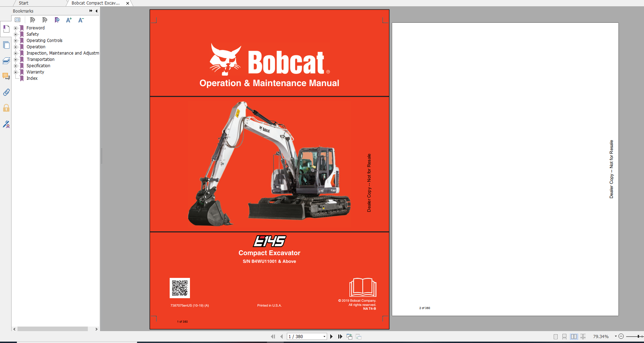Jump to the Operation bookmark
644x343 pixels.
tap(36, 47)
